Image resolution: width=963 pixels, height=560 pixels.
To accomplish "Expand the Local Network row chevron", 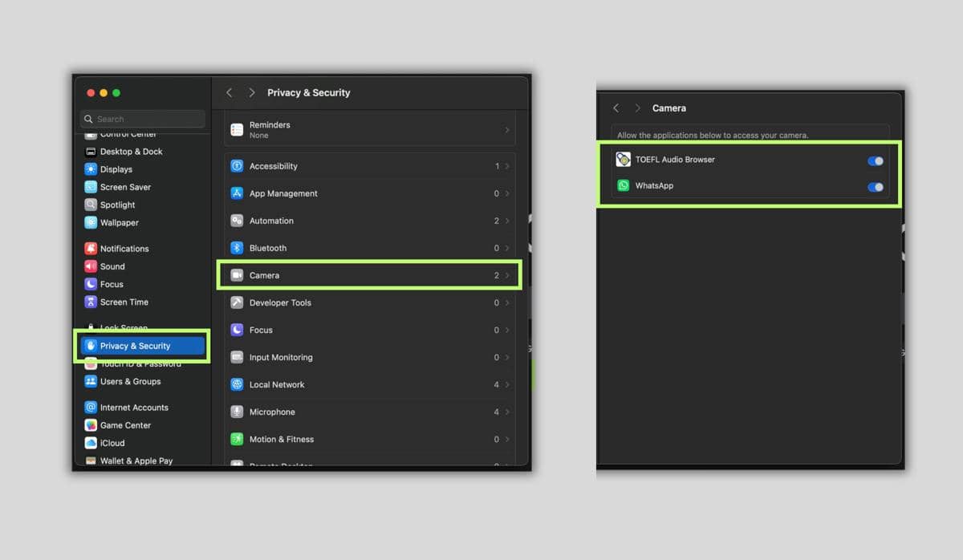I will [x=507, y=384].
